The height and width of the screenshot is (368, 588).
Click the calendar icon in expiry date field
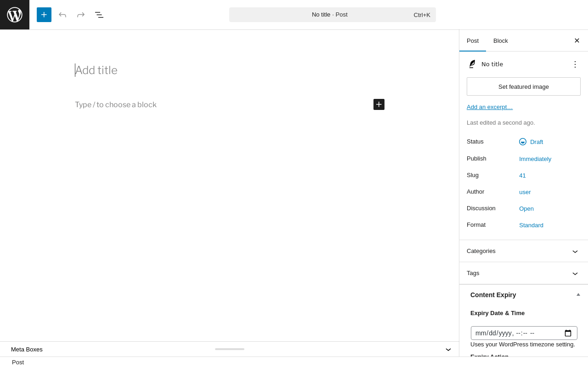568,333
